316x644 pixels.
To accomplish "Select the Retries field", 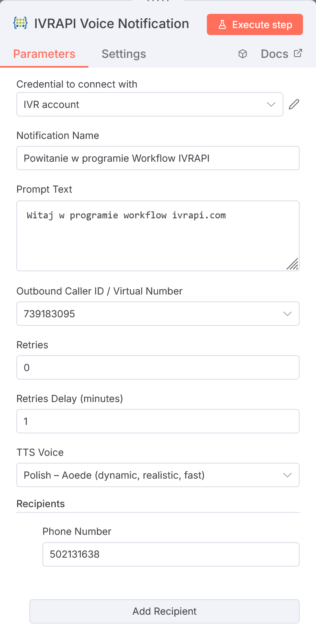I will [x=158, y=367].
